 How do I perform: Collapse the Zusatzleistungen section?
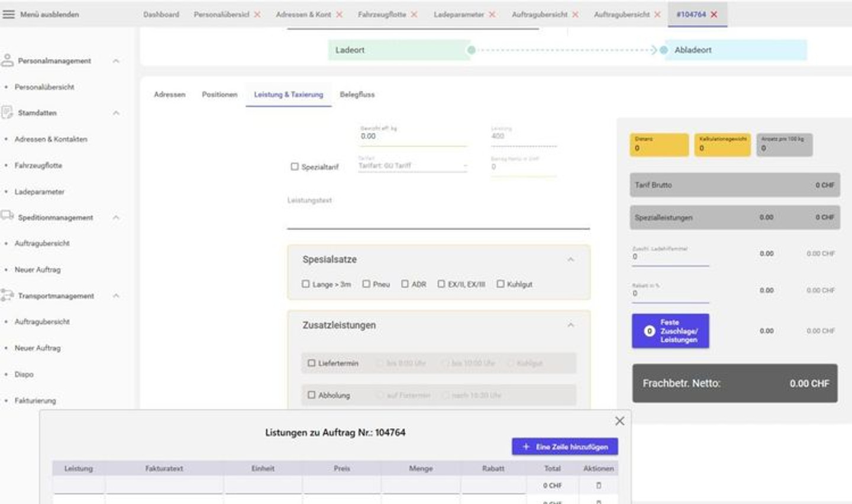click(x=570, y=325)
